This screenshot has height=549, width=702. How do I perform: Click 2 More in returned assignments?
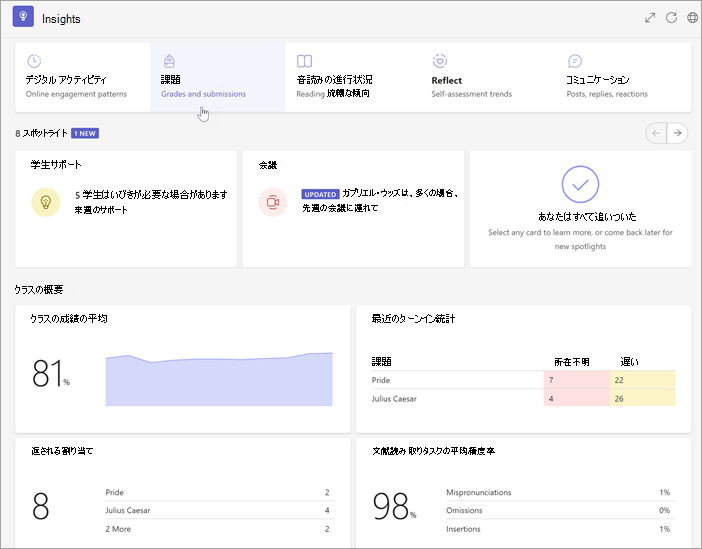[x=219, y=529]
